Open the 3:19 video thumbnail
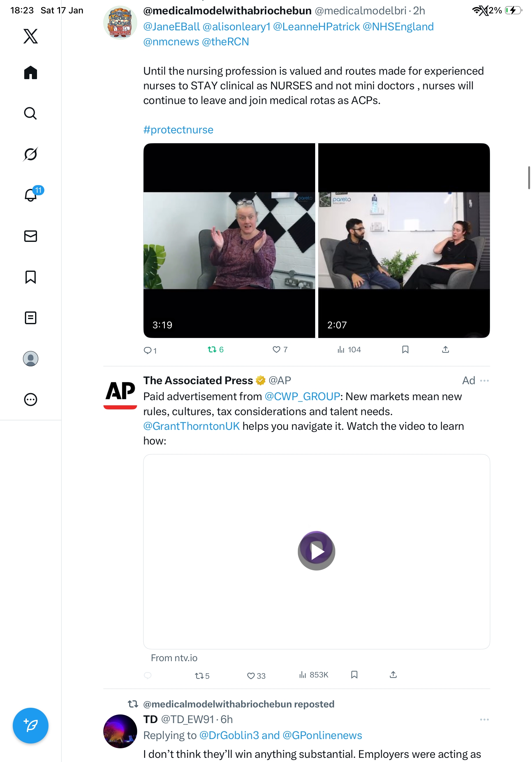 click(x=229, y=240)
